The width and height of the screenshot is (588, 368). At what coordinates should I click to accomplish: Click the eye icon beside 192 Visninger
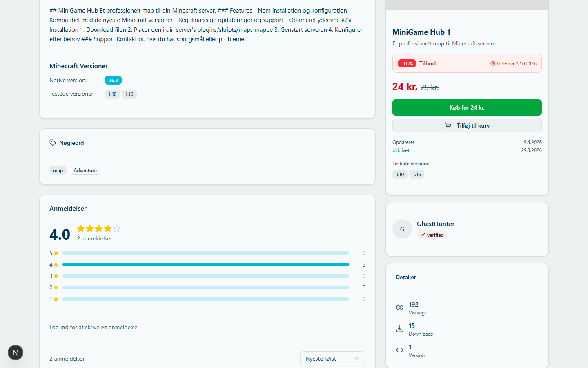[x=400, y=307]
